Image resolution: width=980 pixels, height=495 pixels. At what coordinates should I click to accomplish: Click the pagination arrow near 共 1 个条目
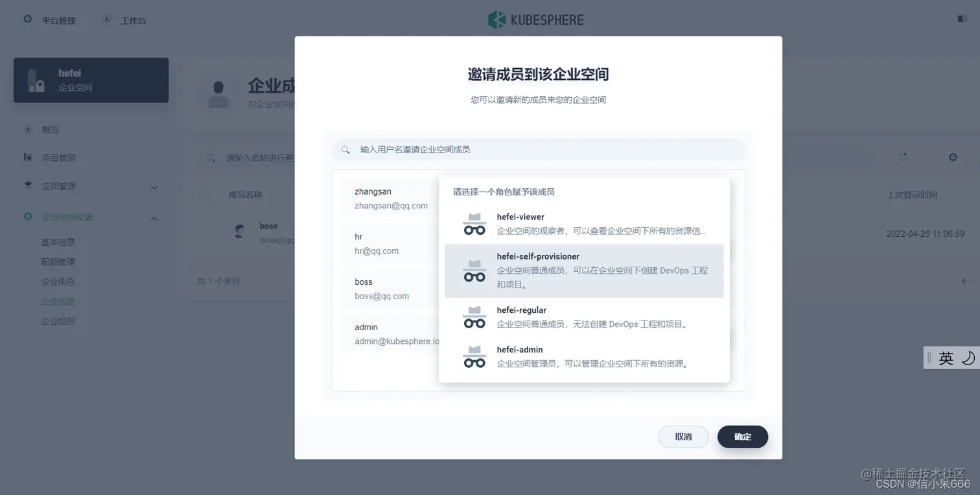click(x=965, y=281)
